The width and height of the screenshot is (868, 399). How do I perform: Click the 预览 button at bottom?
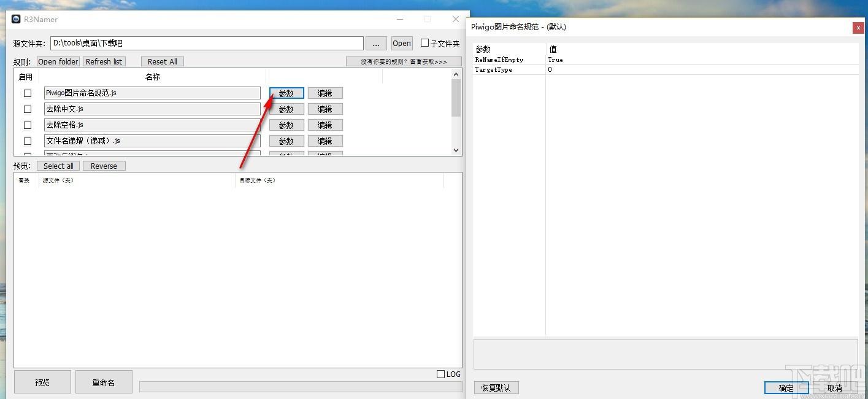[x=42, y=382]
